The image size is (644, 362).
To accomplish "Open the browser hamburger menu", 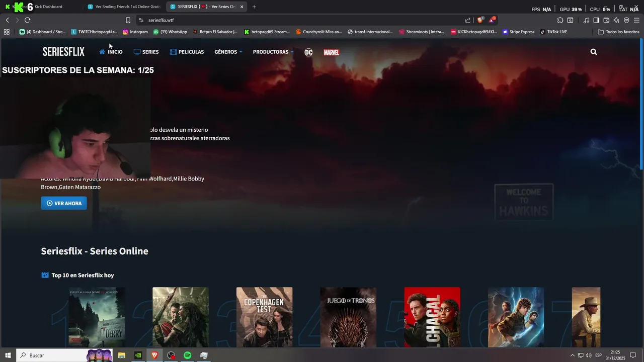I will [636, 20].
